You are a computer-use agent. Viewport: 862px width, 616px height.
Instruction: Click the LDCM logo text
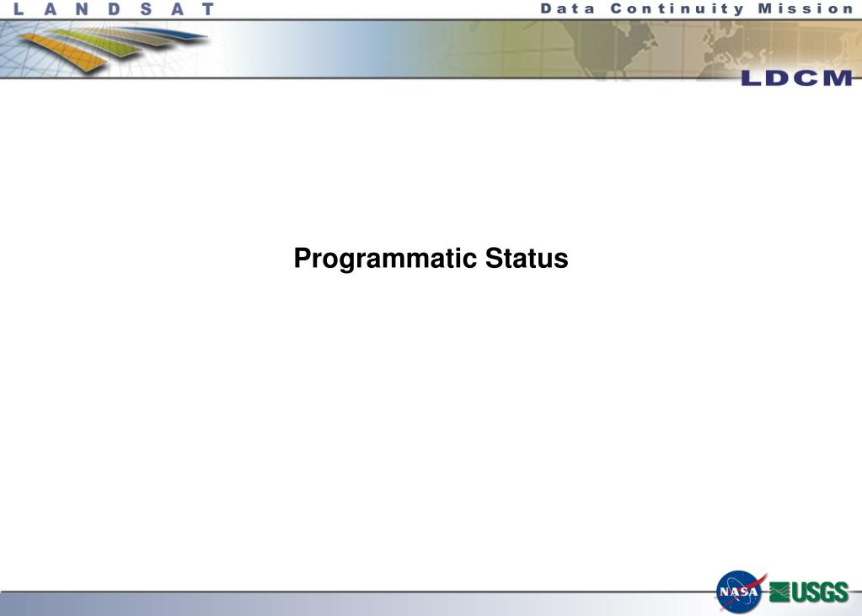coord(796,78)
